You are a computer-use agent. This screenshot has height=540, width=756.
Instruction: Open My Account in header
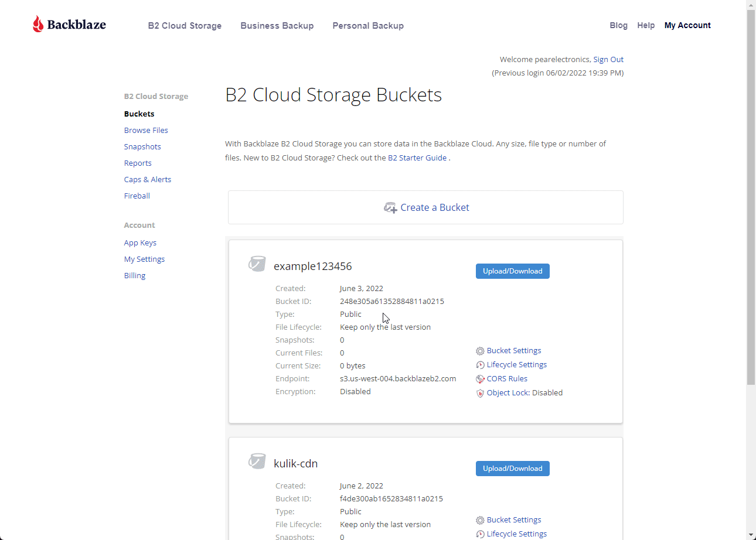pyautogui.click(x=687, y=25)
